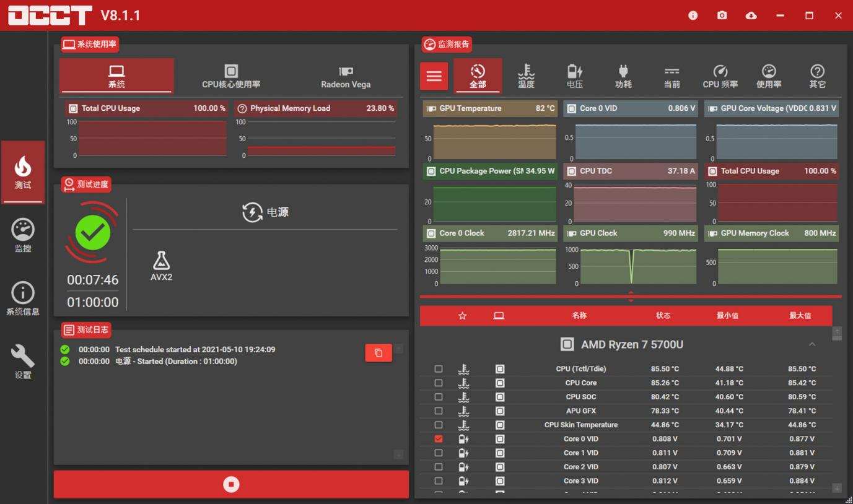This screenshot has height=504, width=853.
Task: Check the Core 1 VID checkbox
Action: tap(439, 453)
